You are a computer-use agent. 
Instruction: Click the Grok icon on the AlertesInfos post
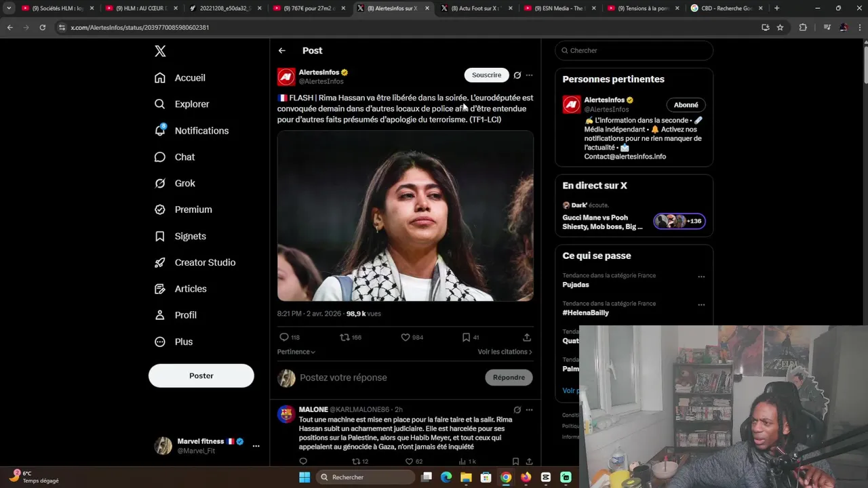pos(517,75)
